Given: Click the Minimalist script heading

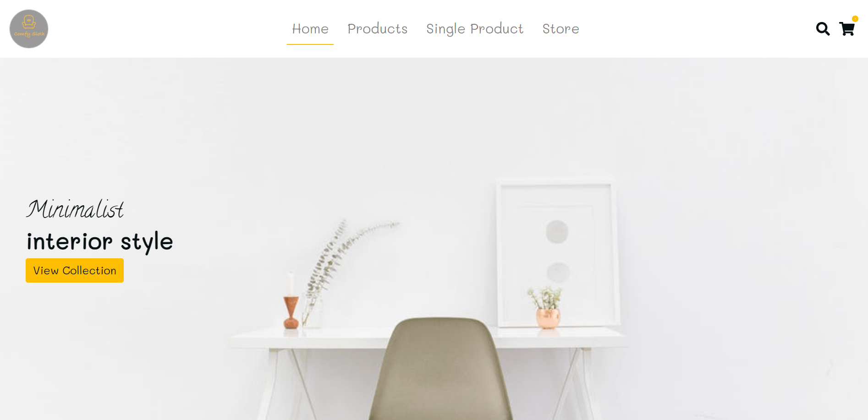Looking at the screenshot, I should pos(75,209).
